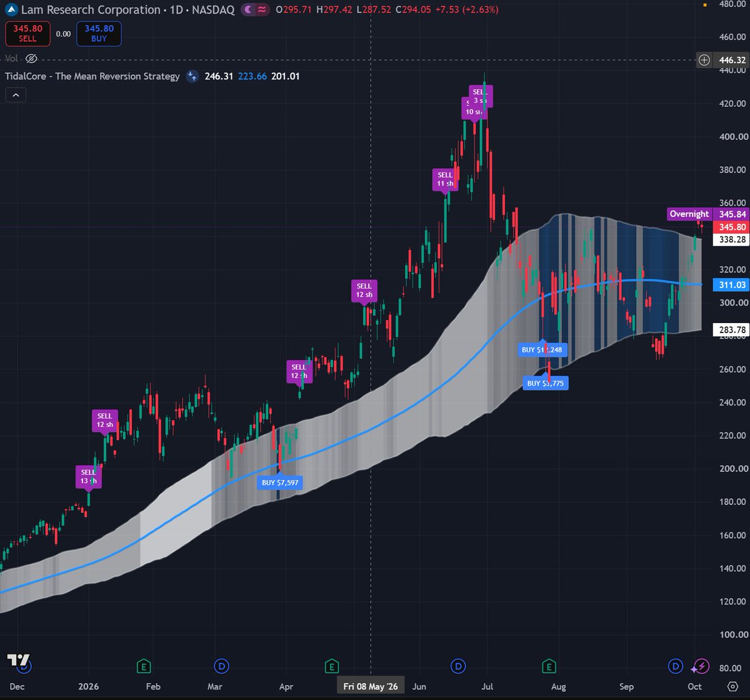This screenshot has height=700, width=750.
Task: Click the earnings E icon near February
Action: coord(145,666)
